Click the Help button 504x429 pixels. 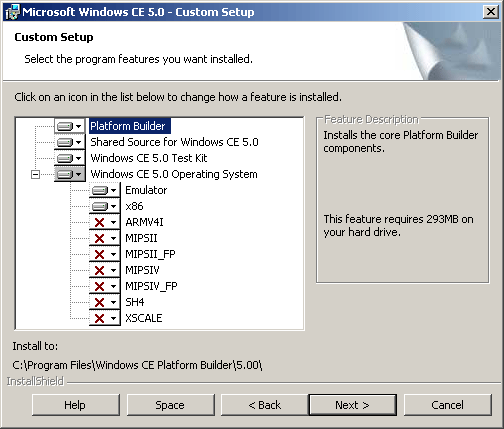(x=76, y=405)
